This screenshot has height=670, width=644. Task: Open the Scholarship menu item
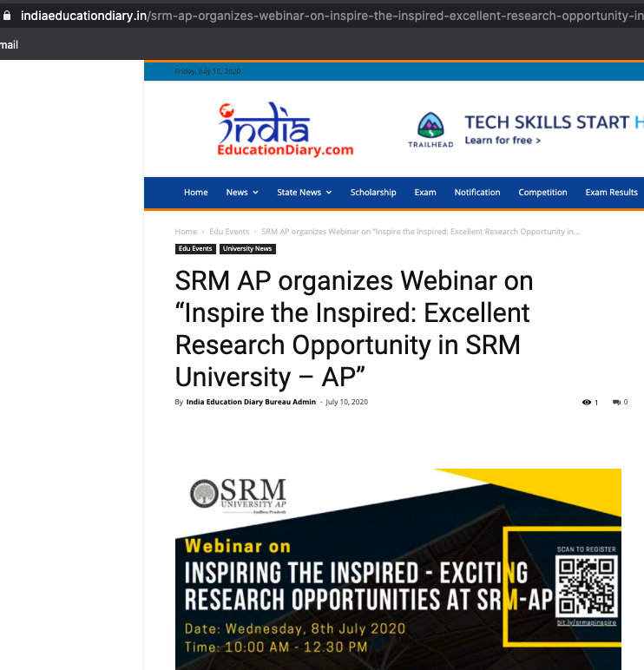click(x=373, y=193)
